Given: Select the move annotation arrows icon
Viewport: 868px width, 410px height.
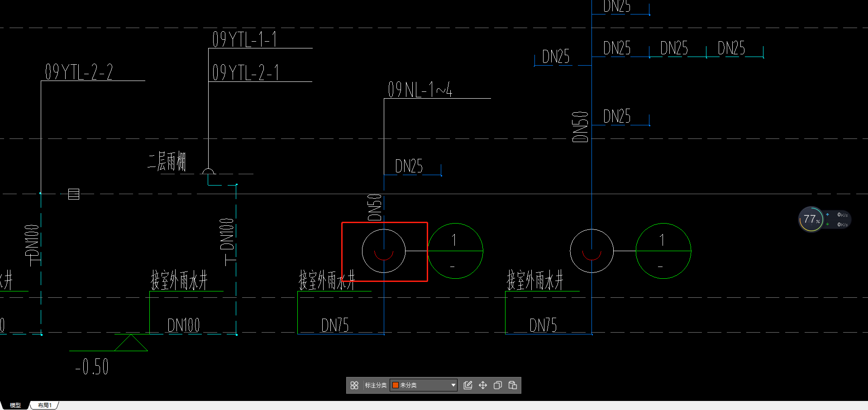Looking at the screenshot, I should click(483, 385).
